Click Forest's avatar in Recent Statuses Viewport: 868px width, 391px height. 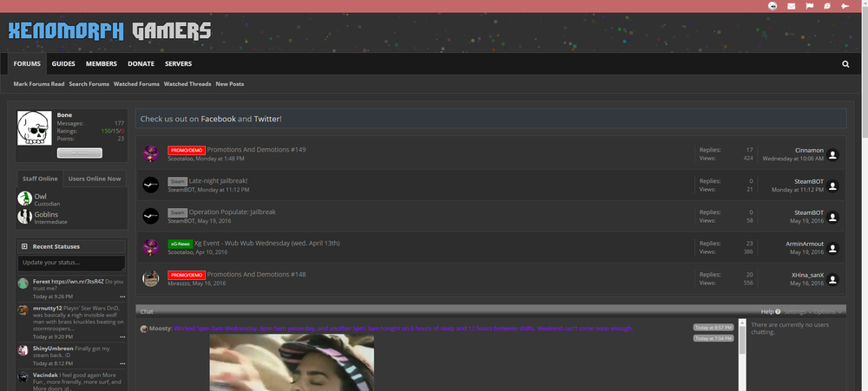(x=23, y=283)
